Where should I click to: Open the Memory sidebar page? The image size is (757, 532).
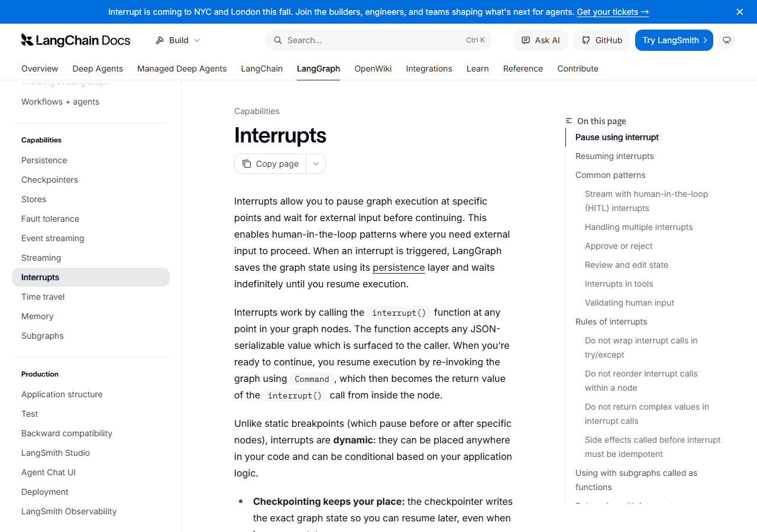point(90,316)
